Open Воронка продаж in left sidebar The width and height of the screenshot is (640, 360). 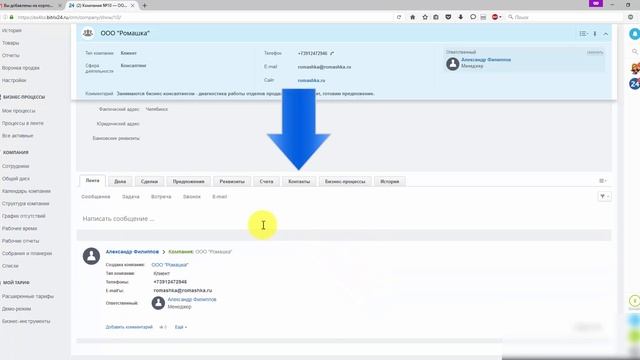[x=20, y=68]
